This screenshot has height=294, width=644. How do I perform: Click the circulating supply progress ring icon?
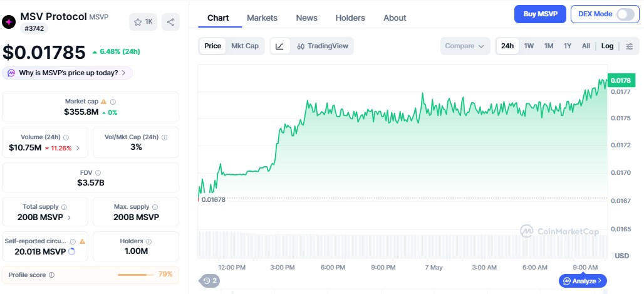tap(71, 251)
